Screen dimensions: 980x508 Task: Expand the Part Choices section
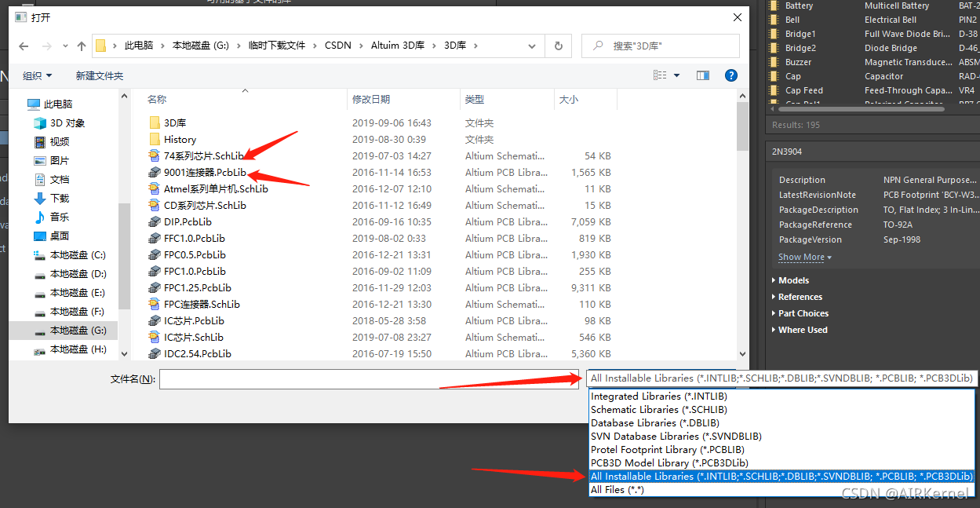(800, 313)
